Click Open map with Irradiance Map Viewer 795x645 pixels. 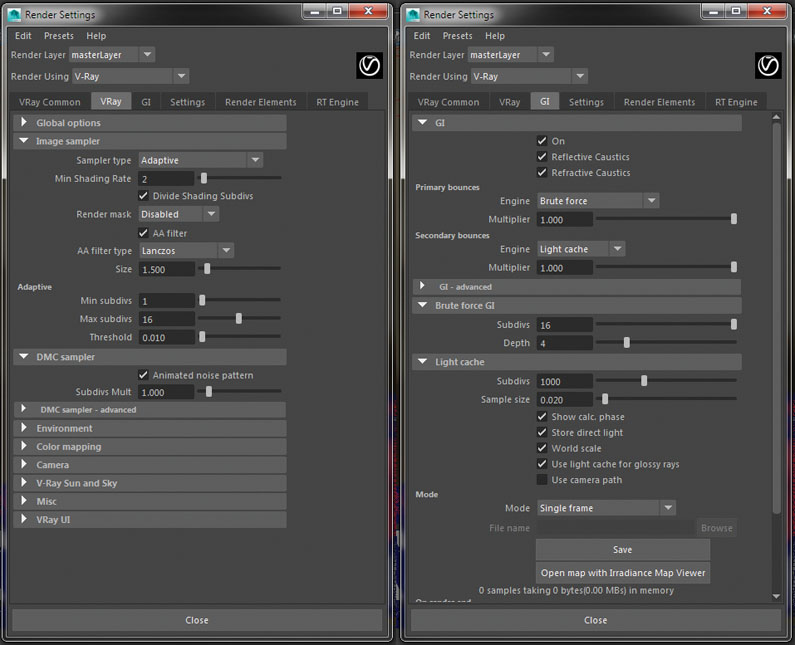(x=623, y=572)
